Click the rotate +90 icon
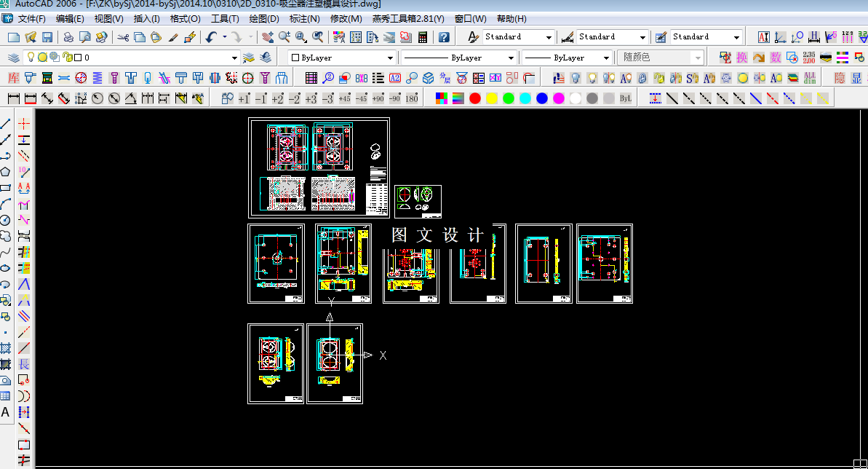The width and height of the screenshot is (868, 469). pos(378,98)
